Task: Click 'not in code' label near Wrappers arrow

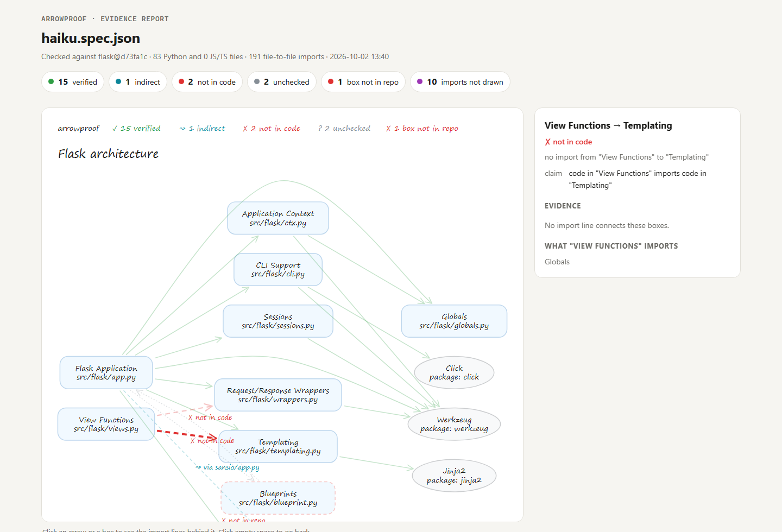Action: click(x=210, y=417)
